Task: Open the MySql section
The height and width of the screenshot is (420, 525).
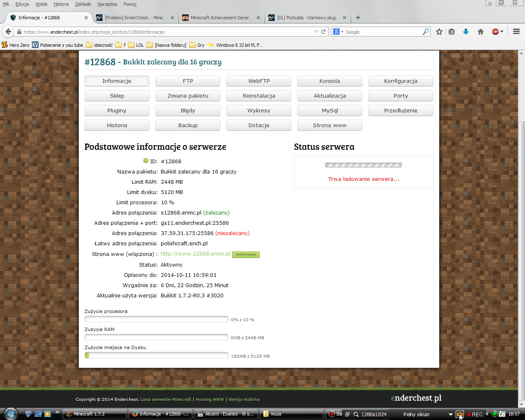Action: coord(330,110)
